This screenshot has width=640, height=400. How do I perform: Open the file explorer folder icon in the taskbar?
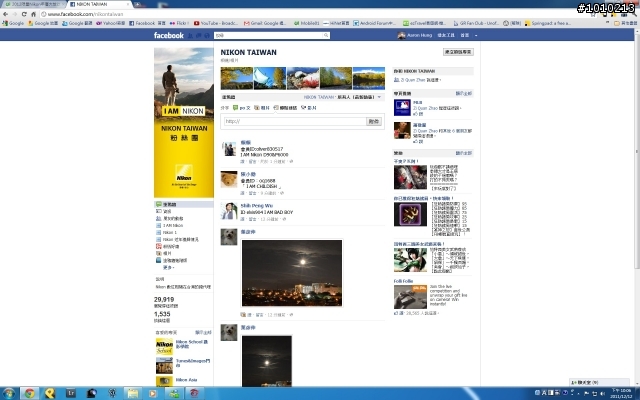coord(132,393)
